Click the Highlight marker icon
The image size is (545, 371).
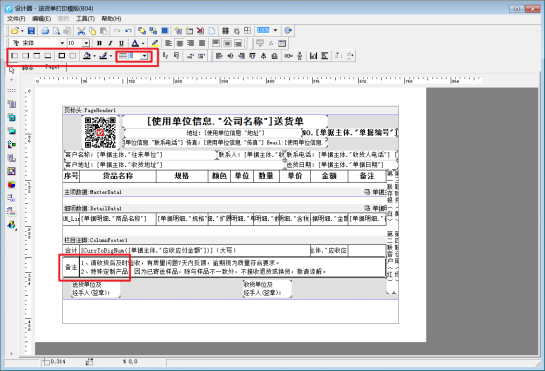155,43
